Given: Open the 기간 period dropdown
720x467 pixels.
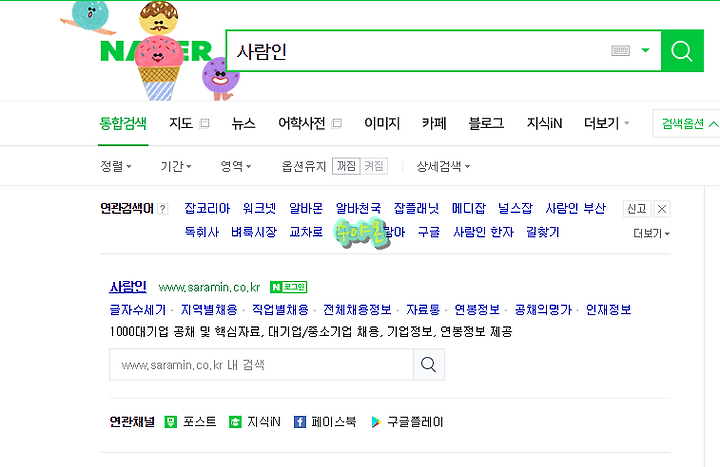Looking at the screenshot, I should coord(176,166).
